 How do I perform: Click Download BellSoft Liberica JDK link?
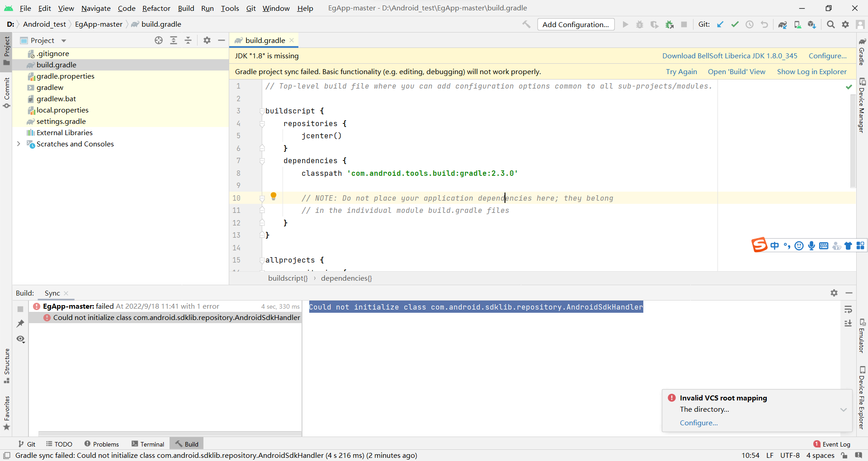730,56
